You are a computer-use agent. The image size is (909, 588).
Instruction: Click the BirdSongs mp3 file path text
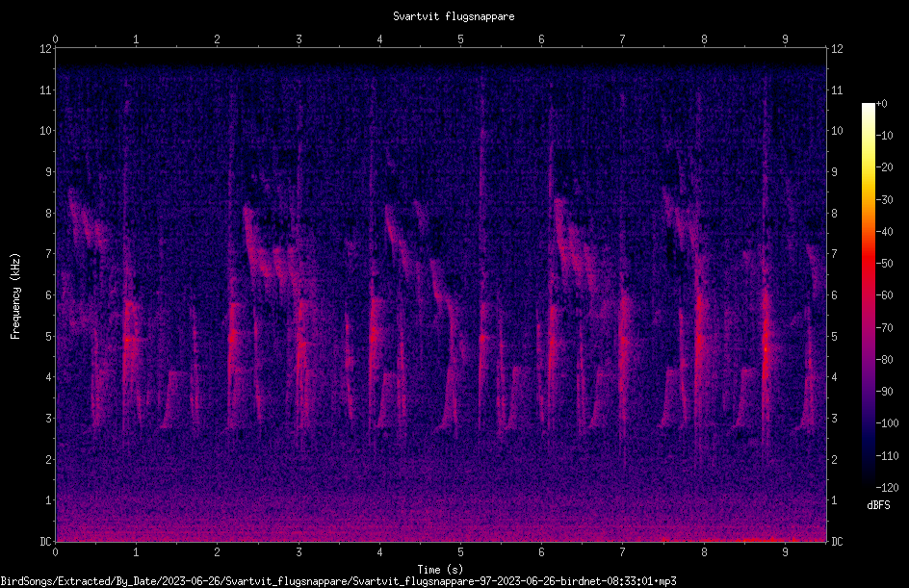339,581
